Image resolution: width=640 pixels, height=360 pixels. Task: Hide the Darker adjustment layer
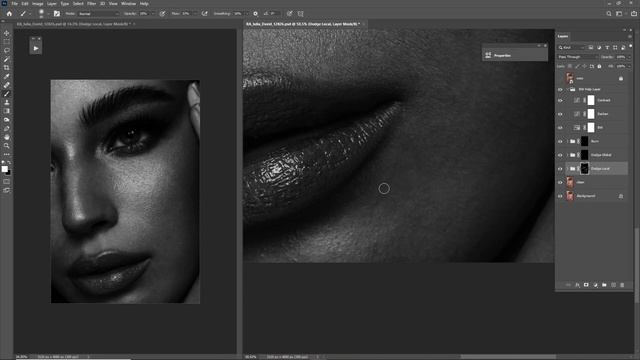pyautogui.click(x=560, y=114)
